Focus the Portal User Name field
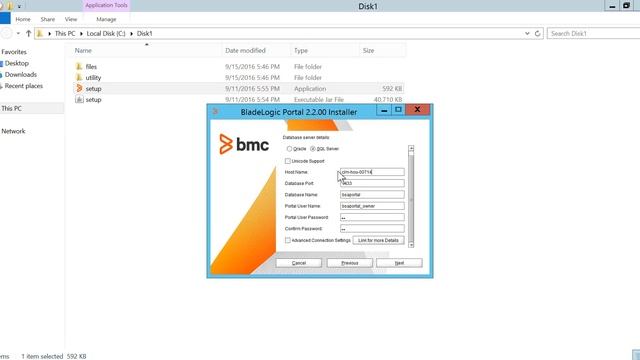Screen dimensions: 640x360 (372, 206)
